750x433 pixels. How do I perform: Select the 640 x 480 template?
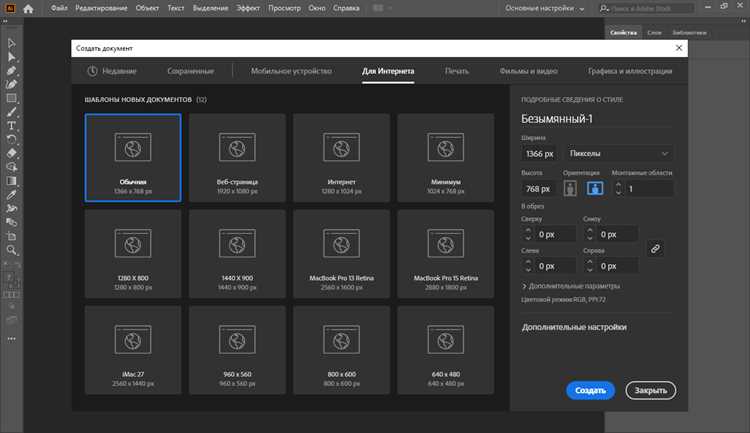(x=446, y=350)
